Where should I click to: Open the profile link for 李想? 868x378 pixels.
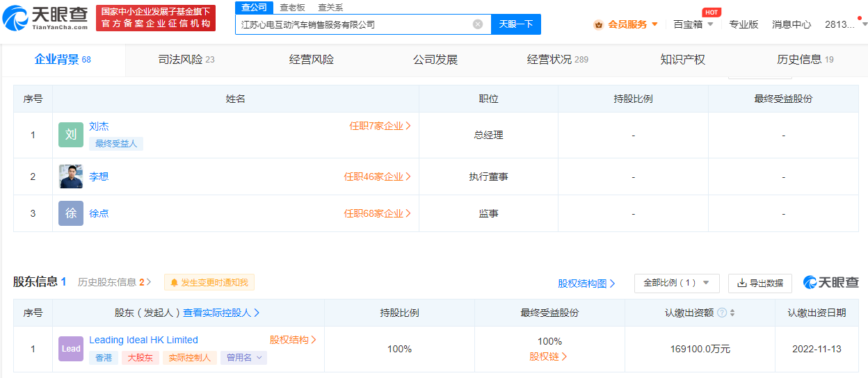point(99,176)
